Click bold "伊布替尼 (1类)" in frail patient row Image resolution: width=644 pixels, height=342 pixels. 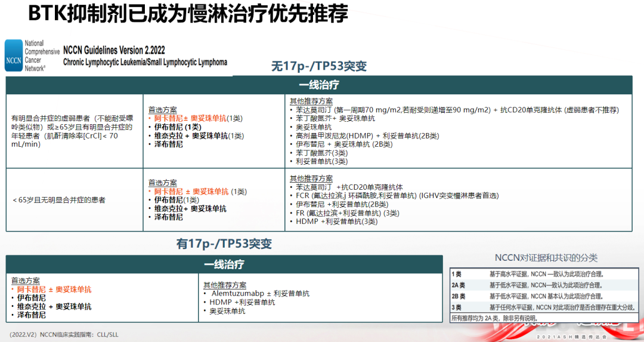coord(178,127)
